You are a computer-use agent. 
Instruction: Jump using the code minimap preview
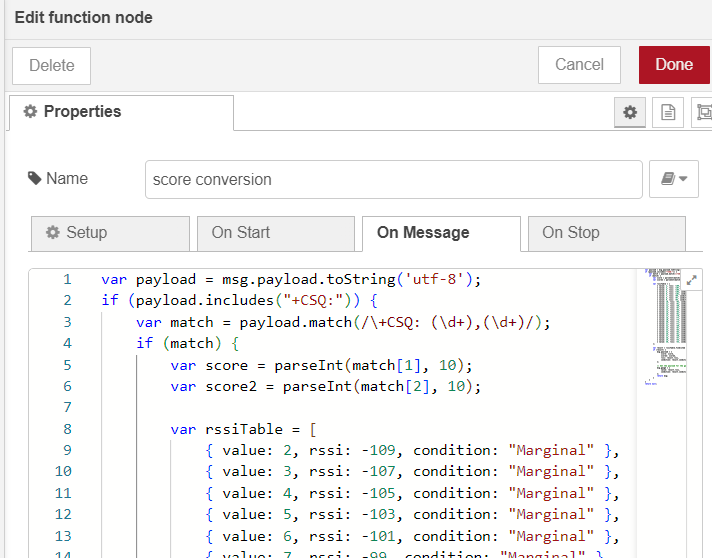pos(661,330)
